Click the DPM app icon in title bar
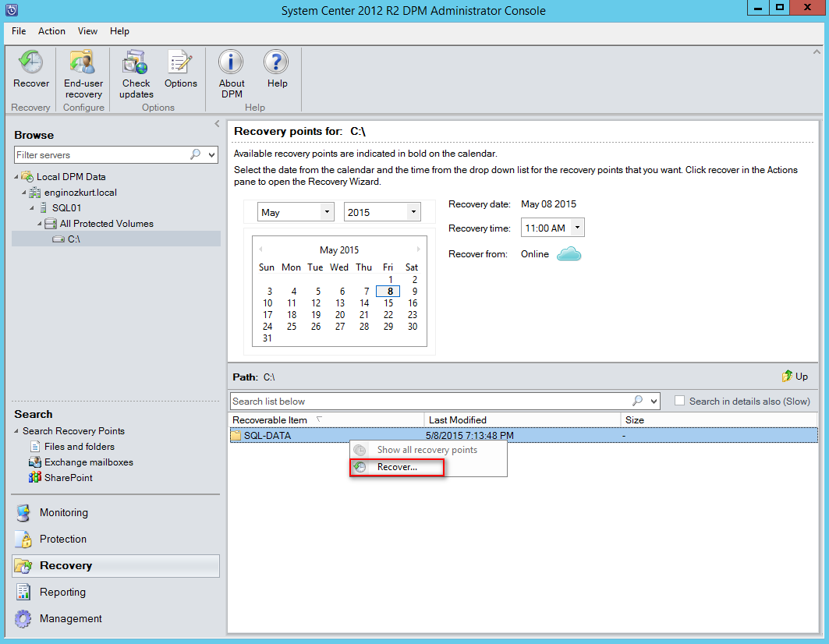Viewport: 829px width, 644px height. click(x=12, y=10)
